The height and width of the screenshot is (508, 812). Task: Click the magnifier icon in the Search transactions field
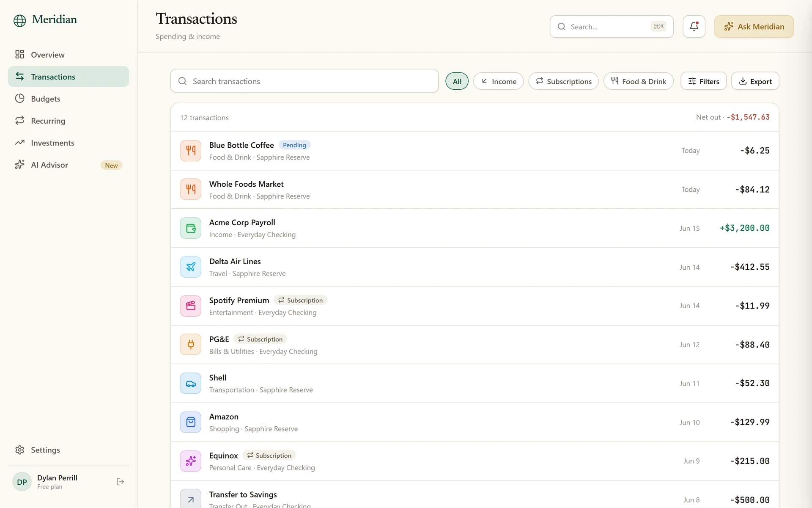(x=182, y=81)
